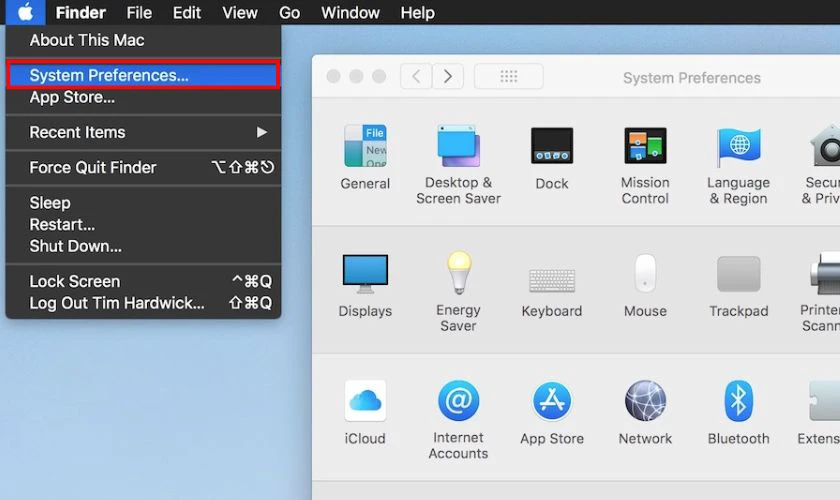The width and height of the screenshot is (840, 500).
Task: Choose About This Mac
Action: coord(143,40)
